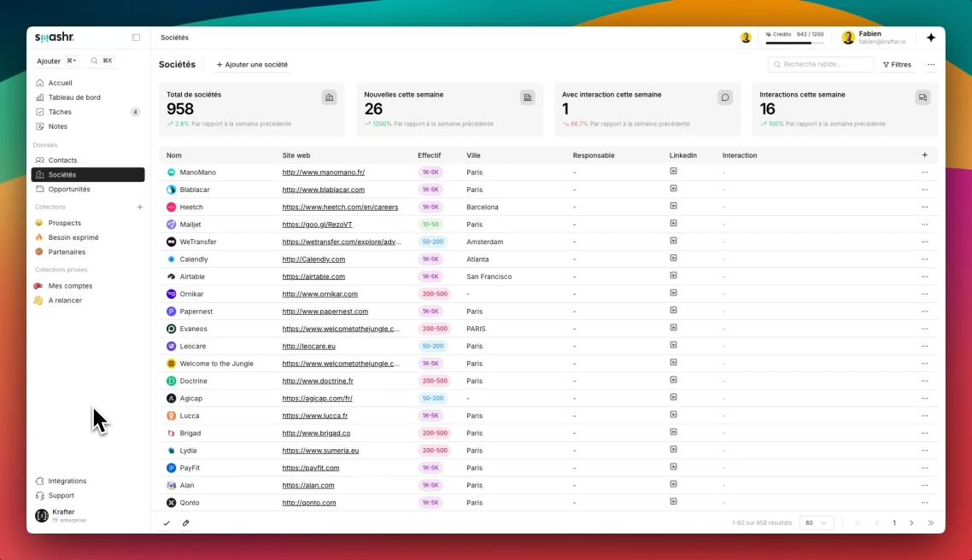Click the Ajouter une société button
This screenshot has height=560, width=972.
pos(252,65)
